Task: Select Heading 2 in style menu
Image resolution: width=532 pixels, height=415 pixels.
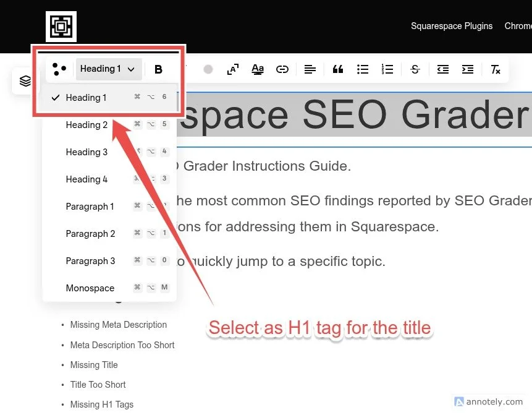Action: [x=109, y=125]
